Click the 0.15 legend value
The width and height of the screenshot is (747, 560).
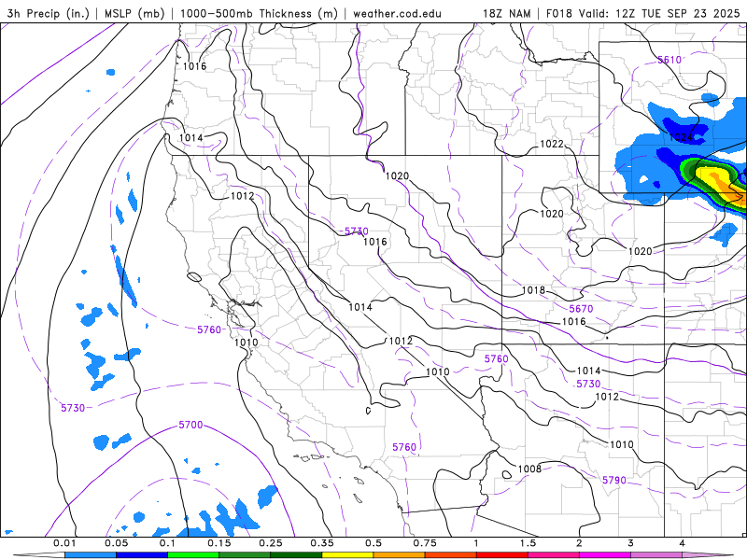tap(219, 543)
